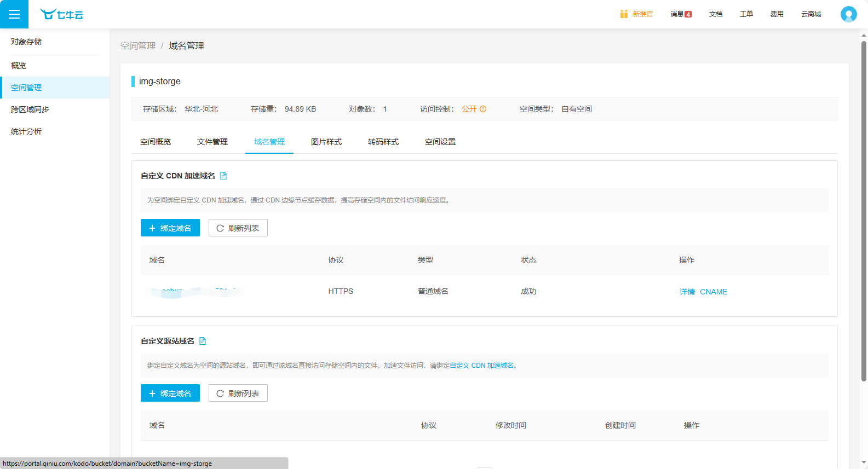
Task: Go to 空间管理 breadcrumb link
Action: [x=138, y=45]
